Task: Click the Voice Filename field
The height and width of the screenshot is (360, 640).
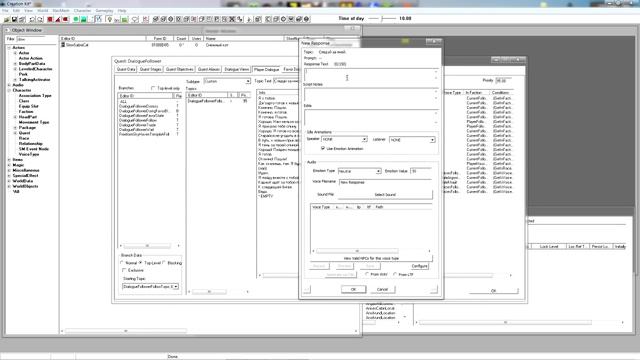Action: click(385, 182)
